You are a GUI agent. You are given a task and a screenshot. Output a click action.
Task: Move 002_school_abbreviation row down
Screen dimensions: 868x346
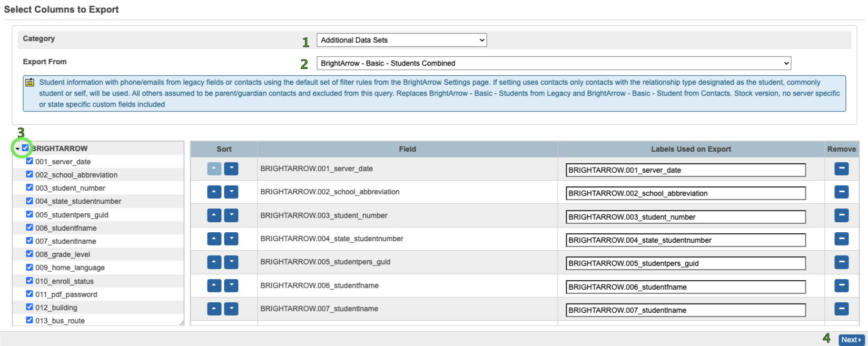coord(231,192)
